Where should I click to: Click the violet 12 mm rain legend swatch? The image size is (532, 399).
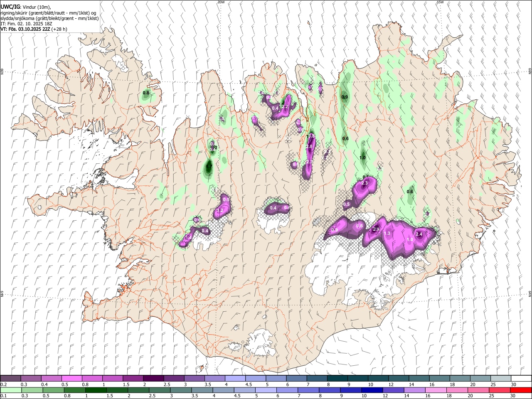click(393, 390)
